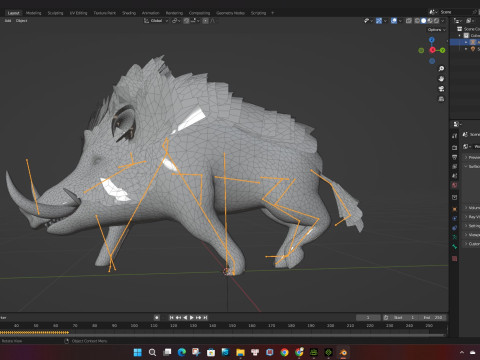
Task: Play the animation in reverse
Action: click(x=185, y=317)
